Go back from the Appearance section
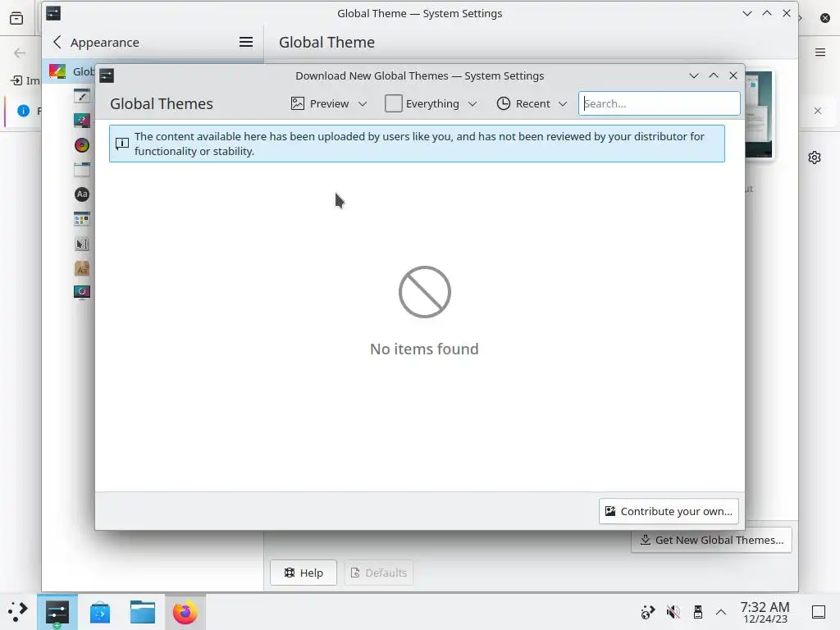The height and width of the screenshot is (630, 840). 57,42
